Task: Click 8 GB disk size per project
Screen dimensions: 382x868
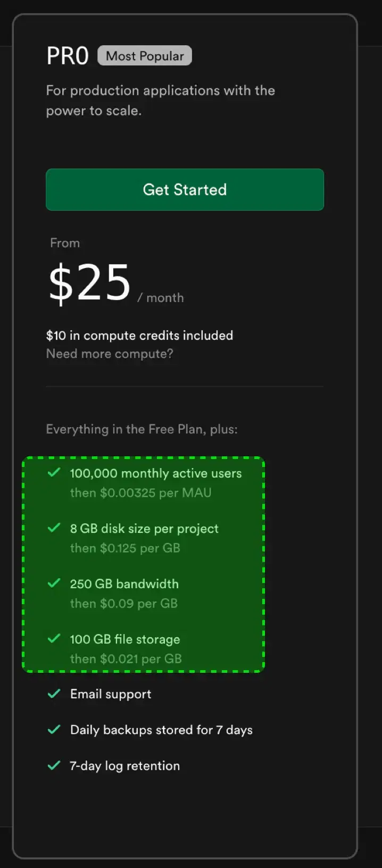Action: (x=144, y=529)
